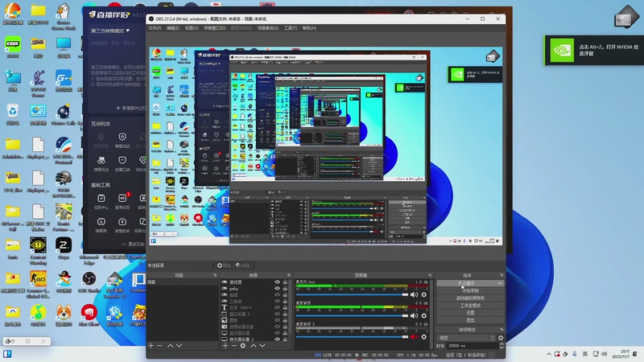
Task: Pop out the 场景 dock panel
Action: [215, 275]
